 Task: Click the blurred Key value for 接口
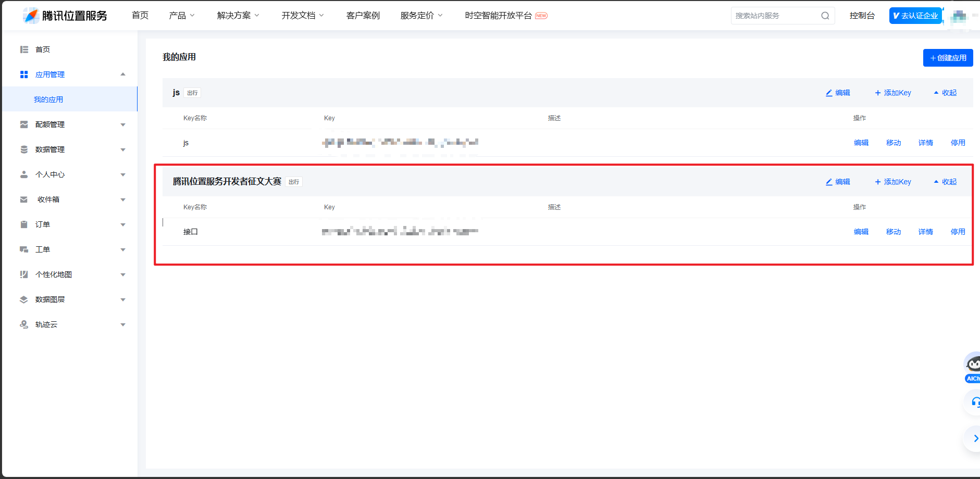pos(400,231)
